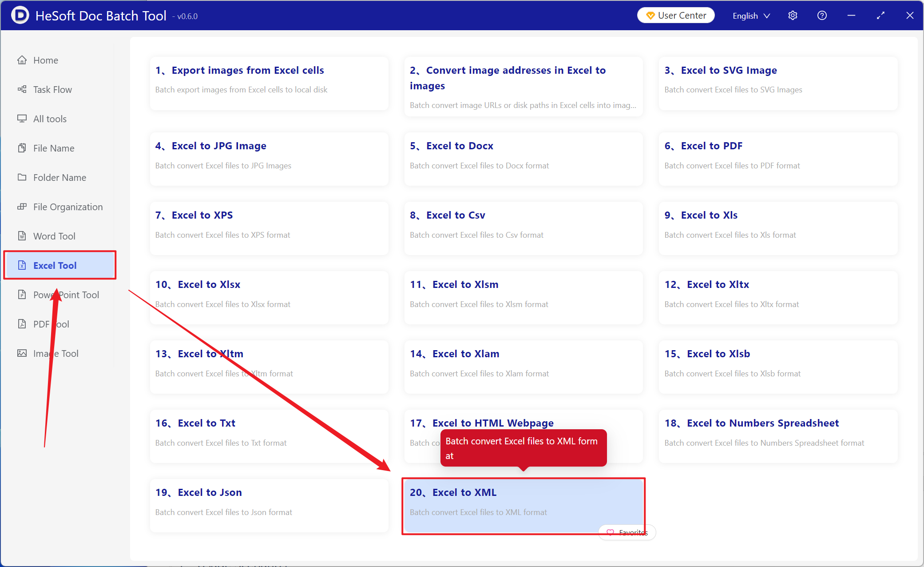Image resolution: width=924 pixels, height=567 pixels.
Task: Open Excel to Xltx tool
Action: click(x=778, y=297)
